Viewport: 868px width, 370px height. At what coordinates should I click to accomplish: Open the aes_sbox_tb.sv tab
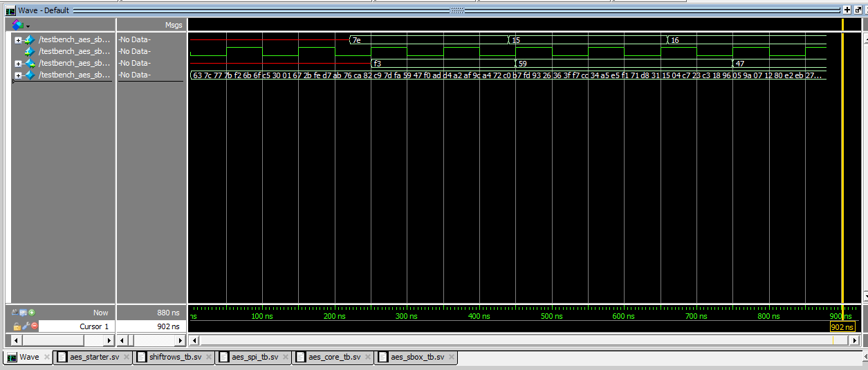pyautogui.click(x=417, y=358)
